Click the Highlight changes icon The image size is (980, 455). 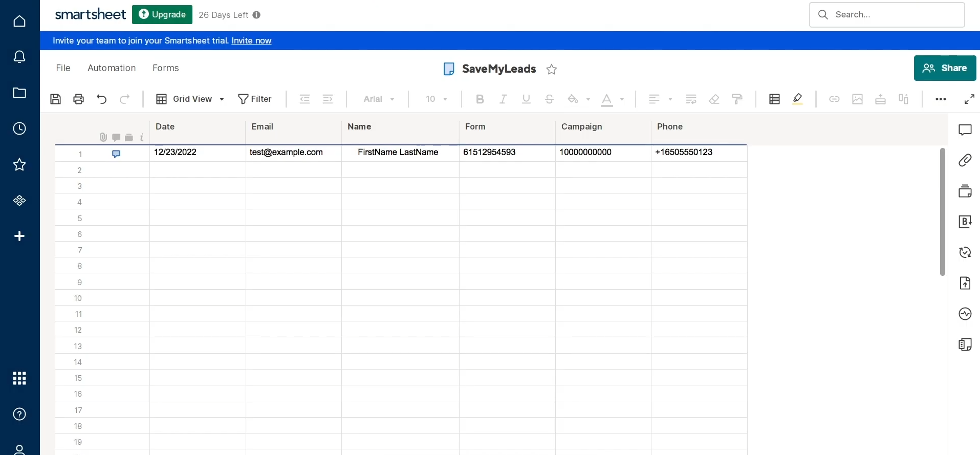[797, 99]
